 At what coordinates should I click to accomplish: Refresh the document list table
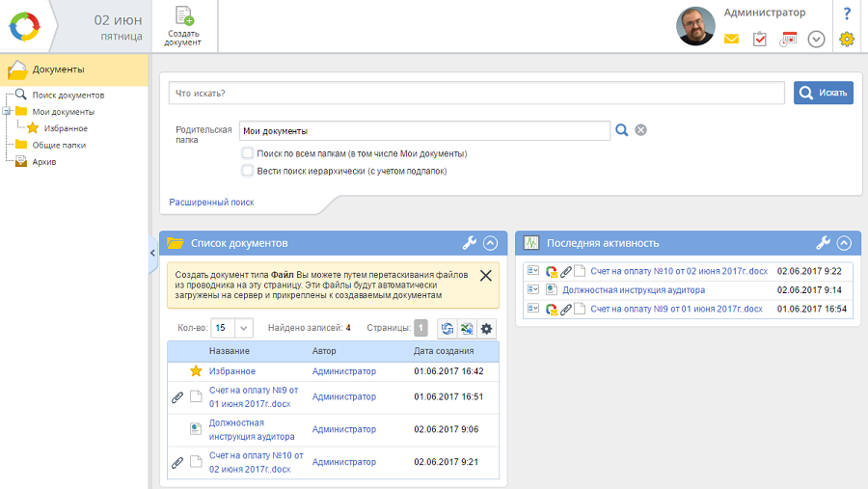448,329
